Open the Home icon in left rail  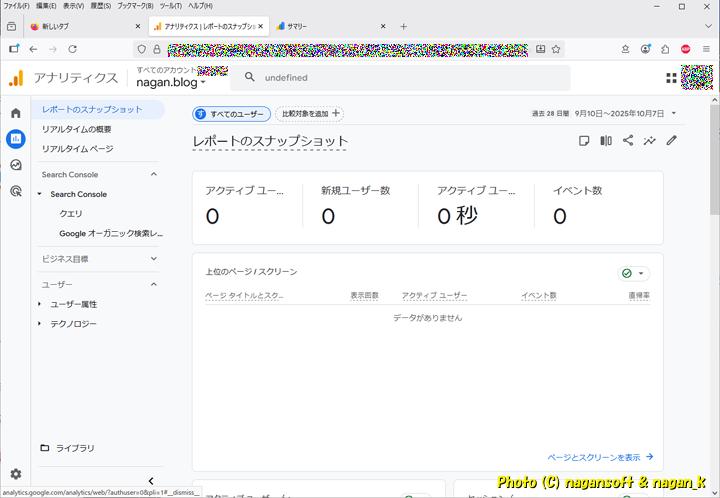(x=15, y=113)
